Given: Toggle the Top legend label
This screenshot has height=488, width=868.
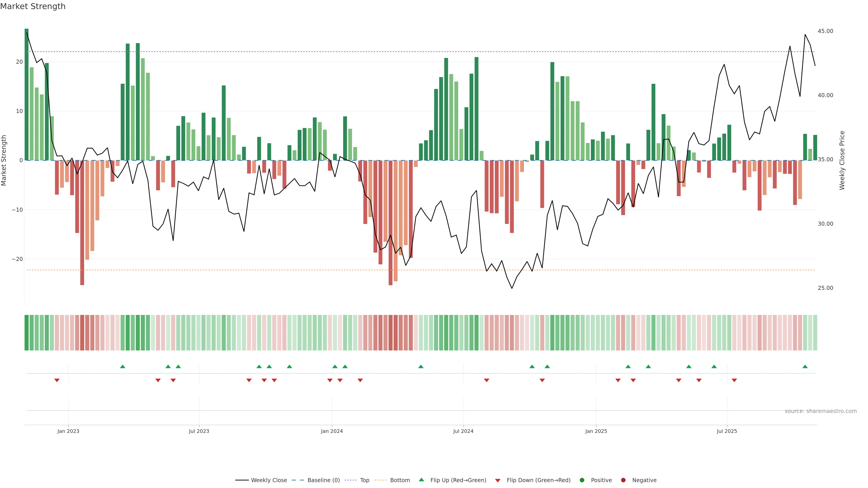Looking at the screenshot, I should 365,480.
